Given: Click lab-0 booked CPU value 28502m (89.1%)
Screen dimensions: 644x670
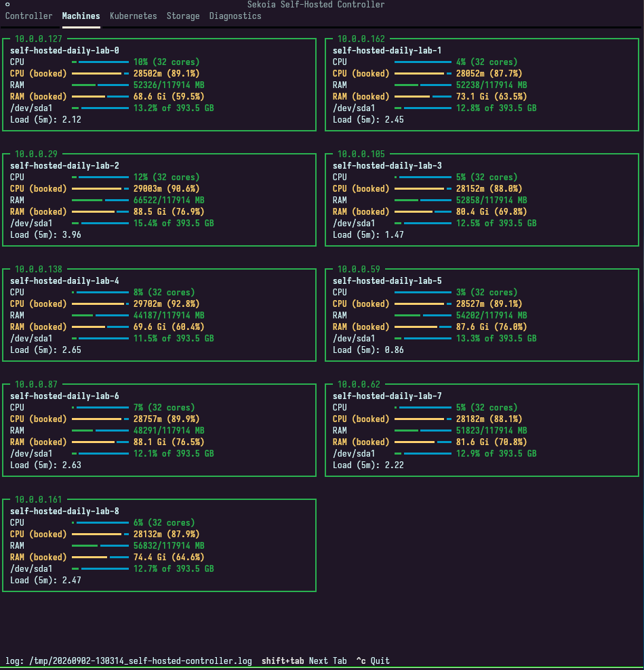Looking at the screenshot, I should tap(166, 73).
